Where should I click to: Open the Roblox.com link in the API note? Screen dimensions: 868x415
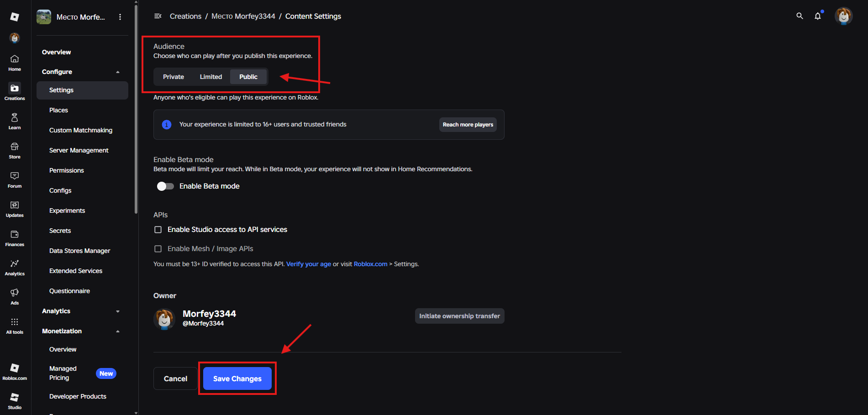pos(370,264)
